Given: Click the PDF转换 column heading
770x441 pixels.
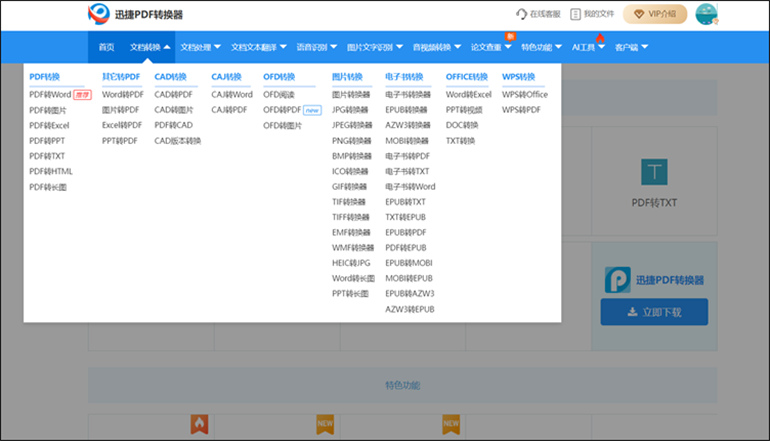Looking at the screenshot, I should pyautogui.click(x=44, y=77).
